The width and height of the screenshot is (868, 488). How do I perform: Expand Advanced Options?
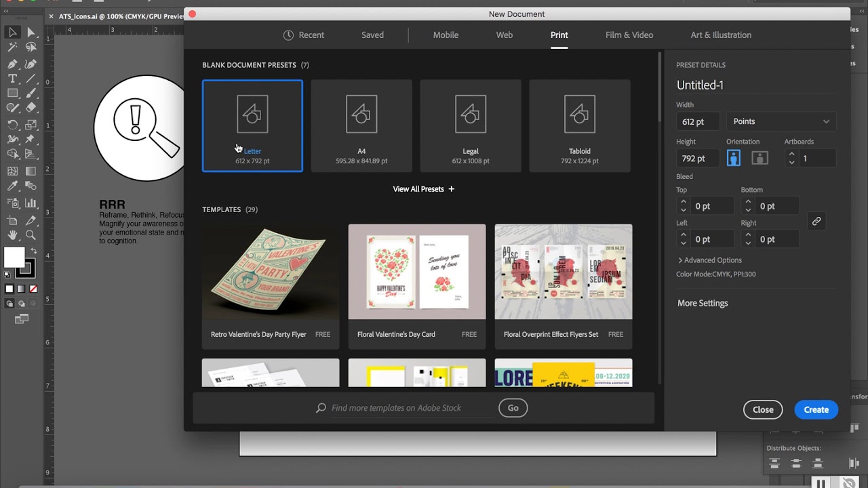click(x=709, y=260)
